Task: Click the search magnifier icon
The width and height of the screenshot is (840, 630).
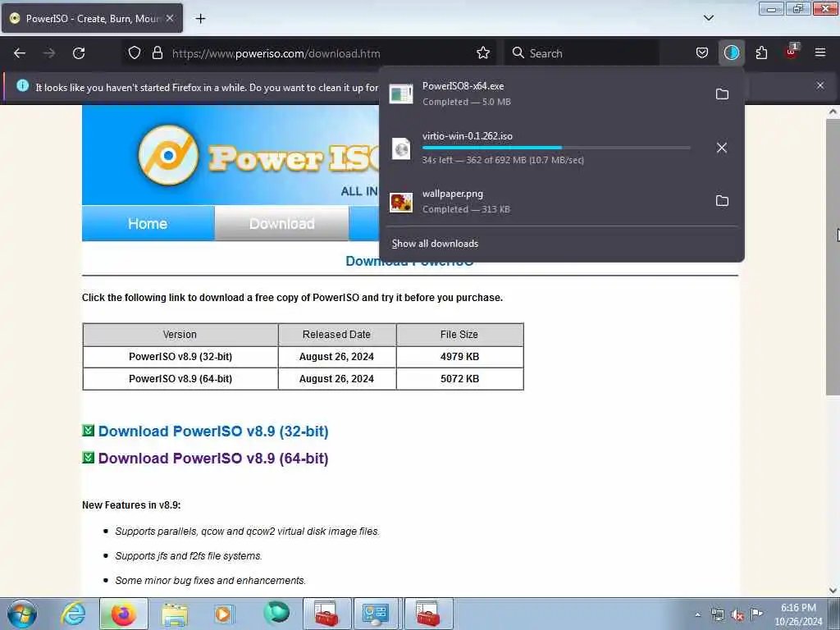Action: click(518, 53)
